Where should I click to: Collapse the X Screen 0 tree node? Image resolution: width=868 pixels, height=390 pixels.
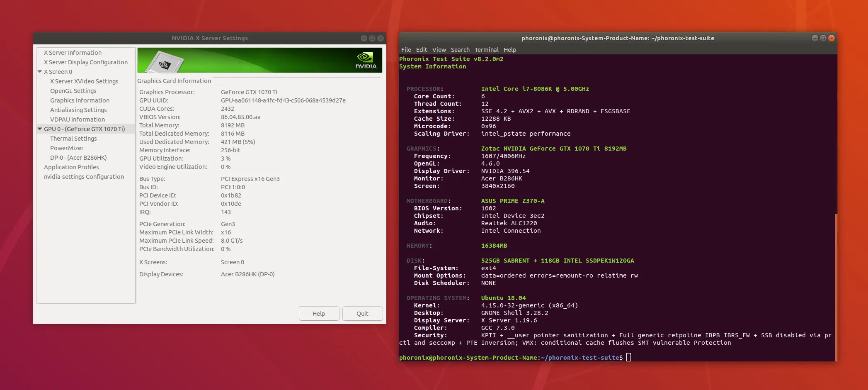[40, 72]
